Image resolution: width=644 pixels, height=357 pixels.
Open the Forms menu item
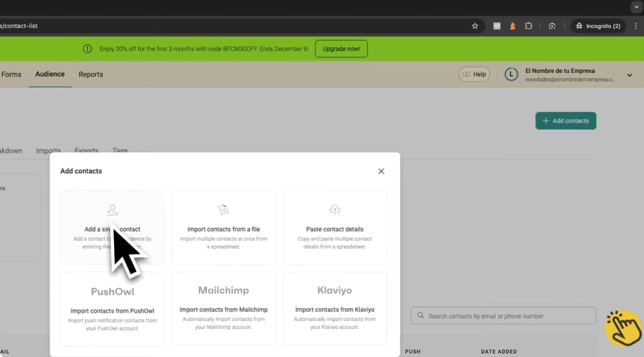tap(11, 74)
